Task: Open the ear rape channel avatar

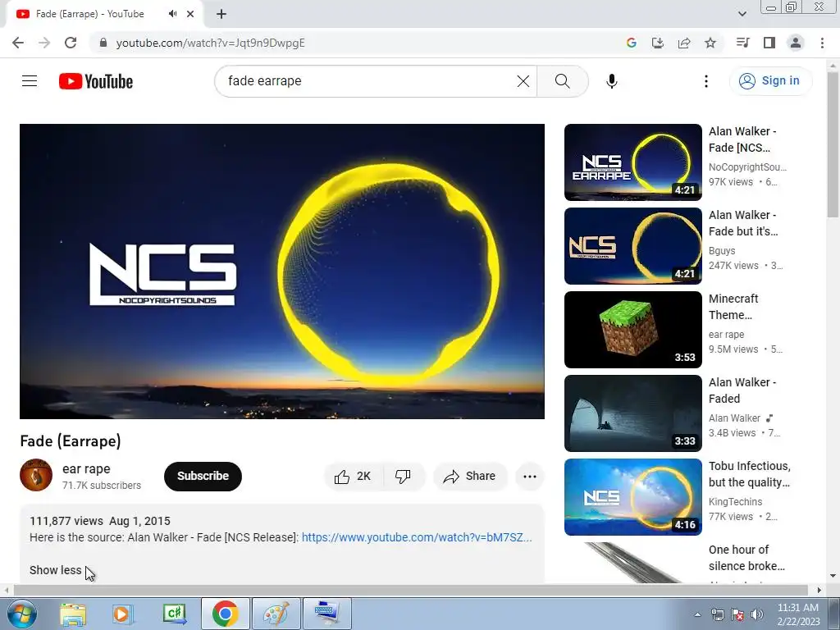Action: pyautogui.click(x=36, y=475)
